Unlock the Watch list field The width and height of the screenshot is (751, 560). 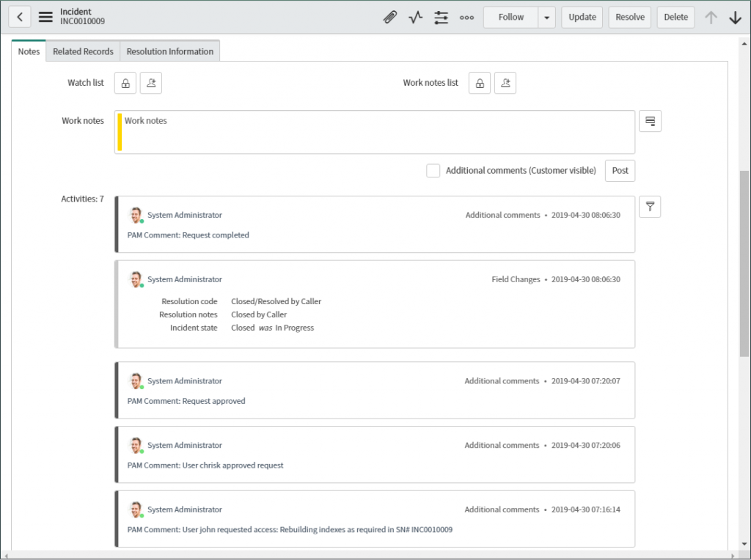point(125,84)
